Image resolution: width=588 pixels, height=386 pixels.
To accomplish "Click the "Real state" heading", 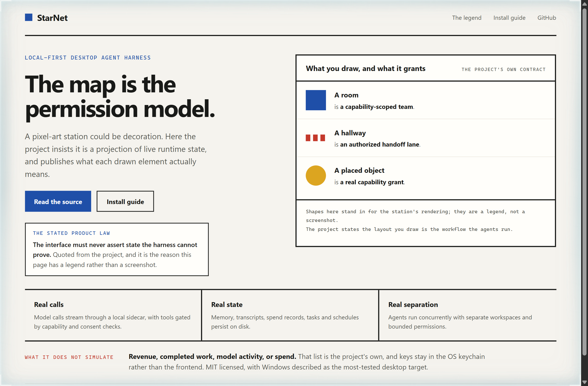I will click(x=226, y=304).
